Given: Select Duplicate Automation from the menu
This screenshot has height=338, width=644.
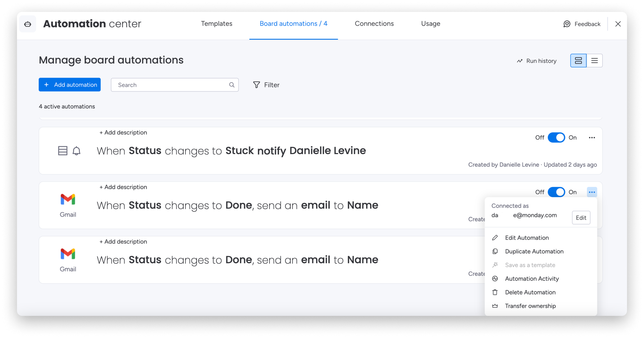Looking at the screenshot, I should click(534, 251).
